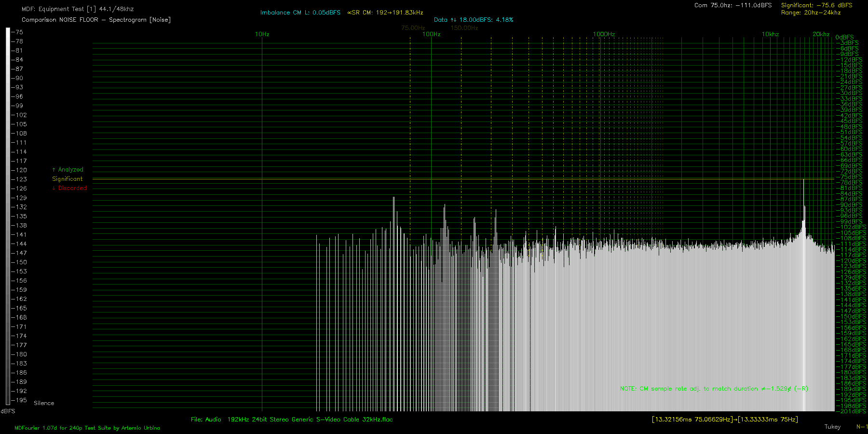
Task: Click the 'Range: 20hz–24khz' text
Action: tap(811, 13)
